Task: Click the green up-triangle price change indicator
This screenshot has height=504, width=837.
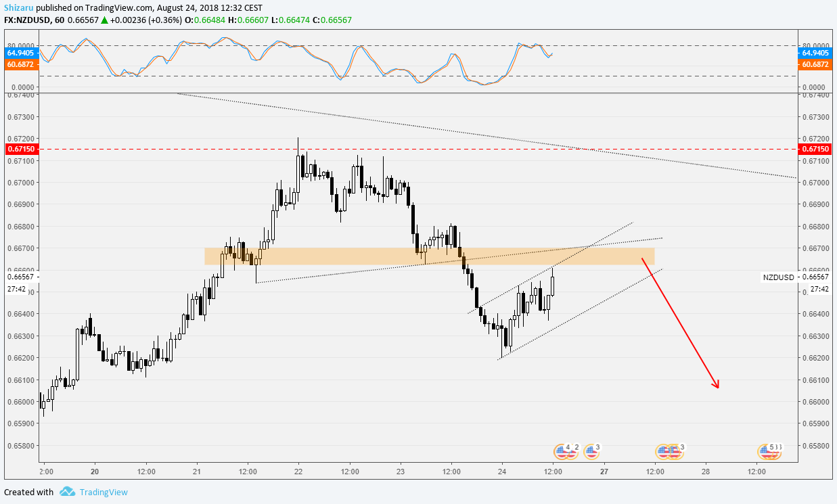Action: [105, 20]
